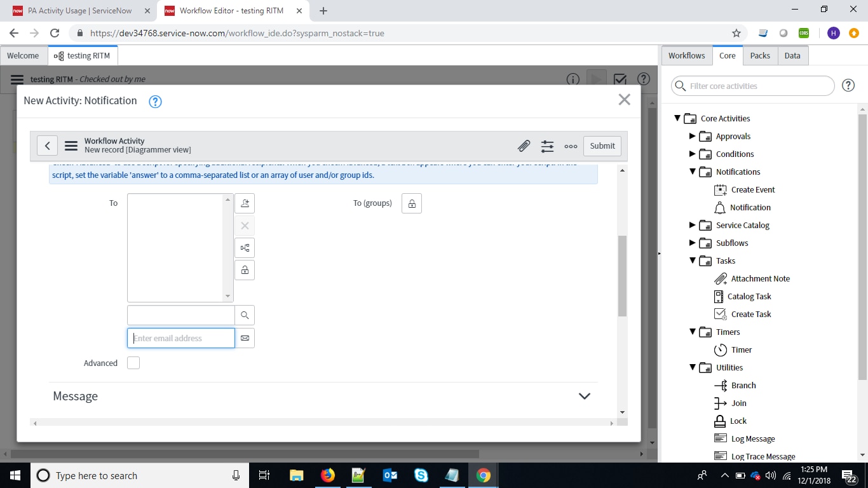The image size is (868, 488).
Task: Click the back arrow in Workflow Activity header
Action: click(x=48, y=146)
